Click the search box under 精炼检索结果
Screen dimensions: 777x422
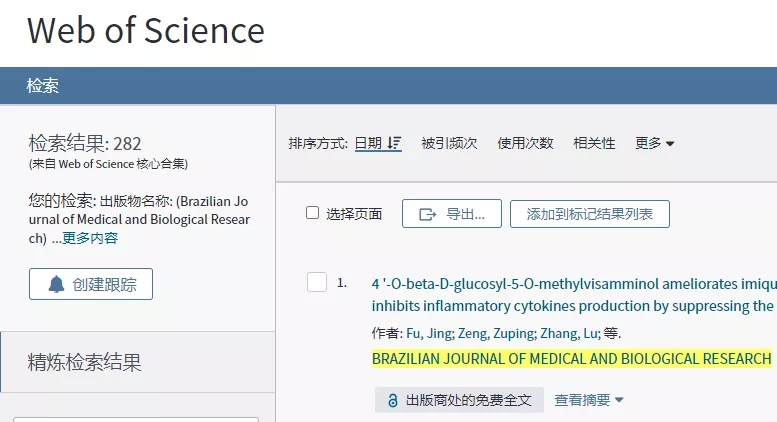tap(135, 419)
